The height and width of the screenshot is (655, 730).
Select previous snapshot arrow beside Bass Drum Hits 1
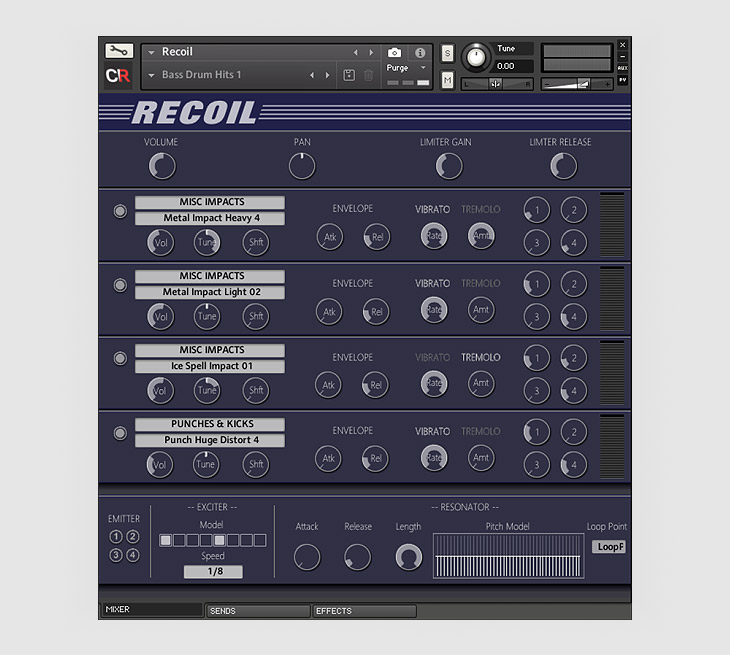(x=312, y=75)
